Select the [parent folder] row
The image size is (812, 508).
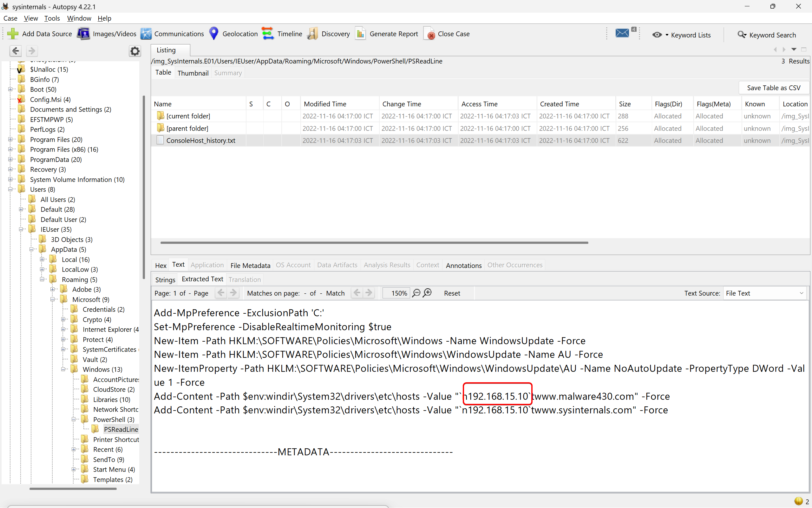[481, 128]
